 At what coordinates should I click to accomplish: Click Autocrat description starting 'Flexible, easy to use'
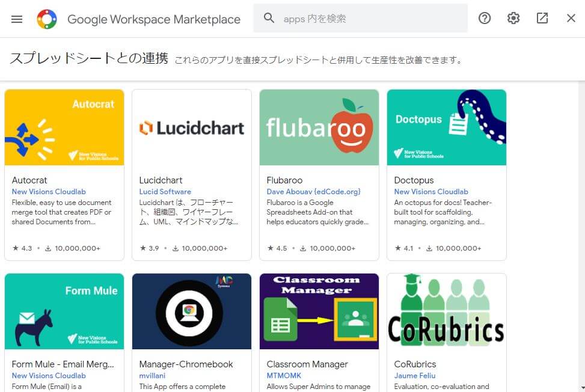tap(61, 212)
